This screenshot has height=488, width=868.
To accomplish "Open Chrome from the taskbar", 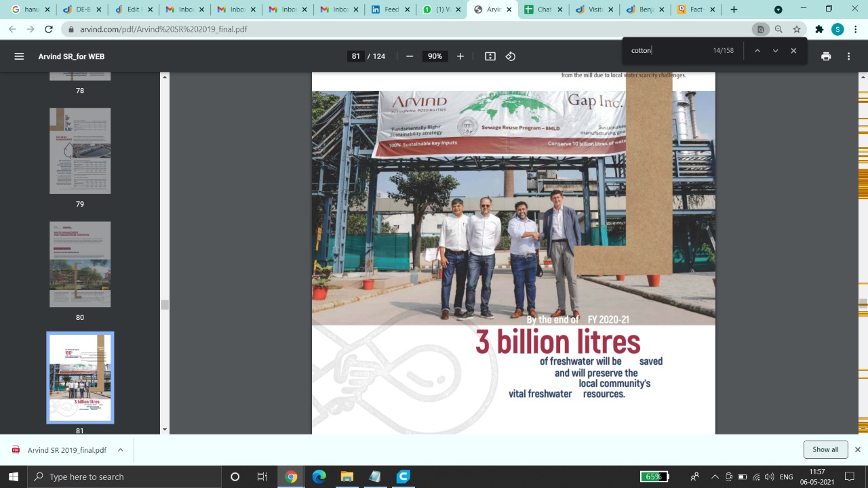I will click(x=291, y=476).
